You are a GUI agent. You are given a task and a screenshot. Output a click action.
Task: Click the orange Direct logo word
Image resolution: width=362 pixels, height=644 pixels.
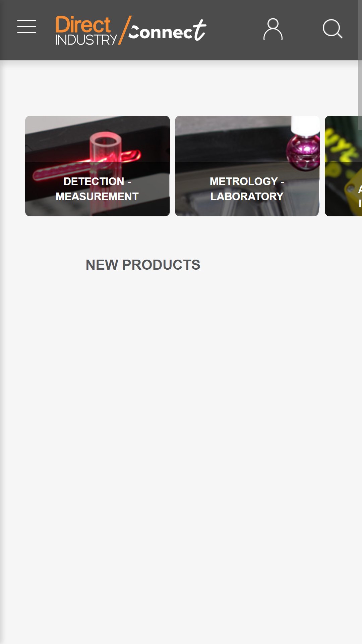[83, 24]
